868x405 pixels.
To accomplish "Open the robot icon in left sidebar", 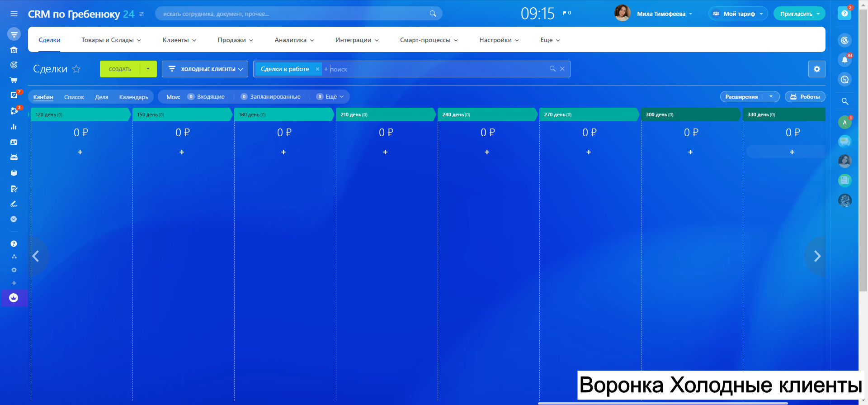I will pos(14,157).
